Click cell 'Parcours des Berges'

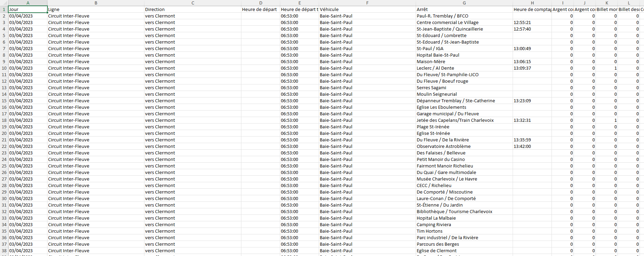465,244
